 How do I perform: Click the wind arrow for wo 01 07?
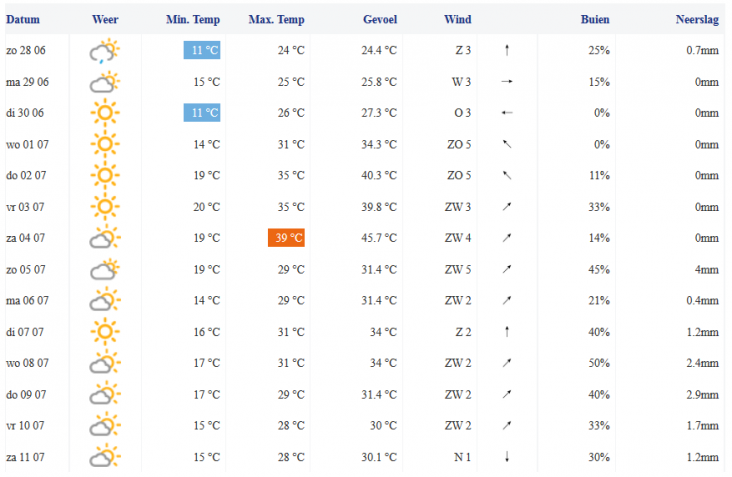507,144
